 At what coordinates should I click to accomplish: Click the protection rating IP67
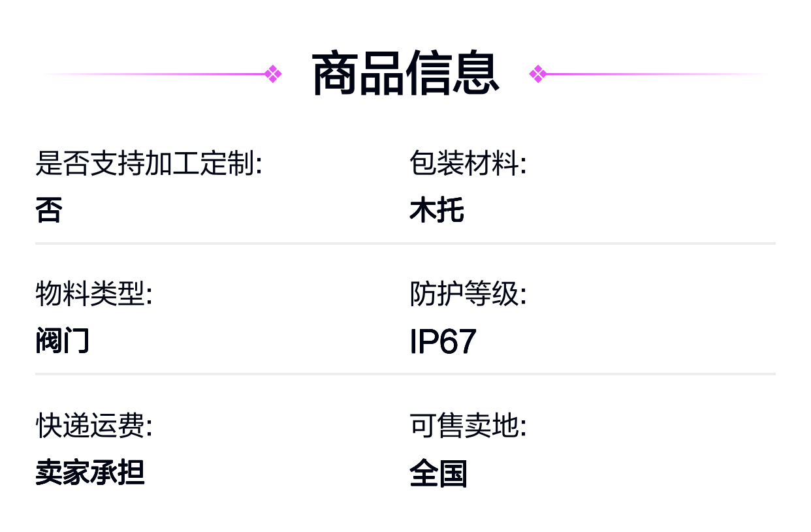[443, 342]
